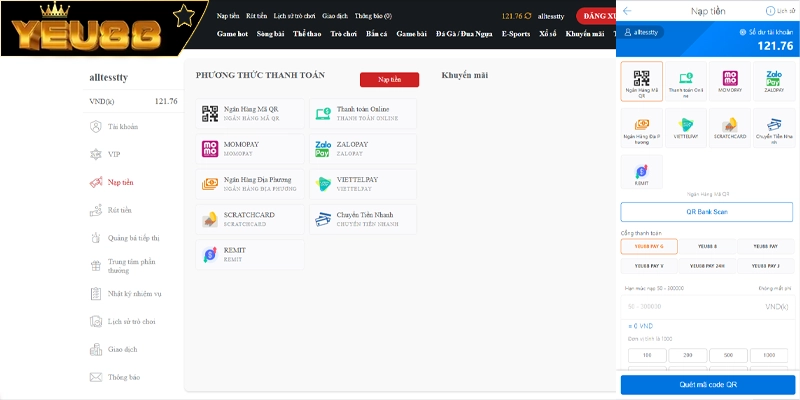This screenshot has height=400, width=800.
Task: Open Thể thao menu
Action: [x=307, y=34]
